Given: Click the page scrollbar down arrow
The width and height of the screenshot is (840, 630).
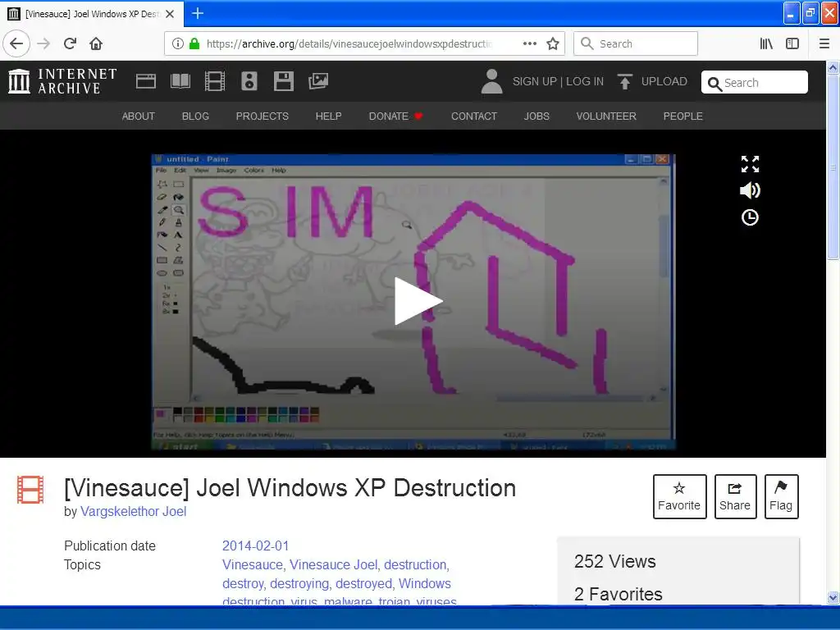Looking at the screenshot, I should coord(833,597).
